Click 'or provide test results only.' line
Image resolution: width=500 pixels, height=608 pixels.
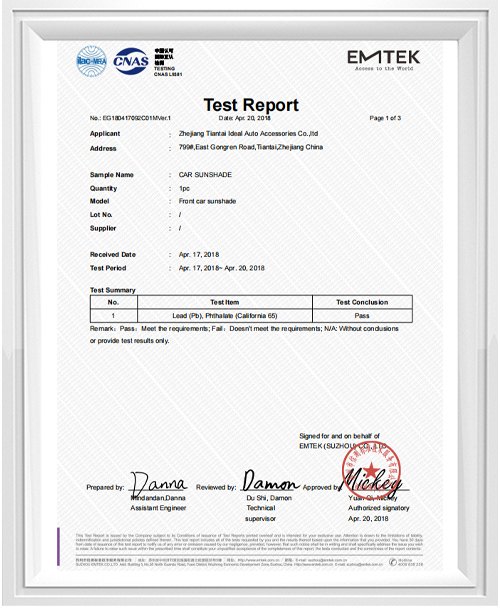point(129,340)
